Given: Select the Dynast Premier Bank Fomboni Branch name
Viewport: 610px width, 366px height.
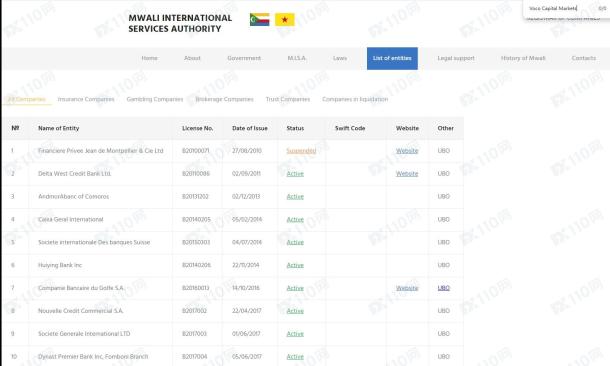Looking at the screenshot, I should 93,356.
